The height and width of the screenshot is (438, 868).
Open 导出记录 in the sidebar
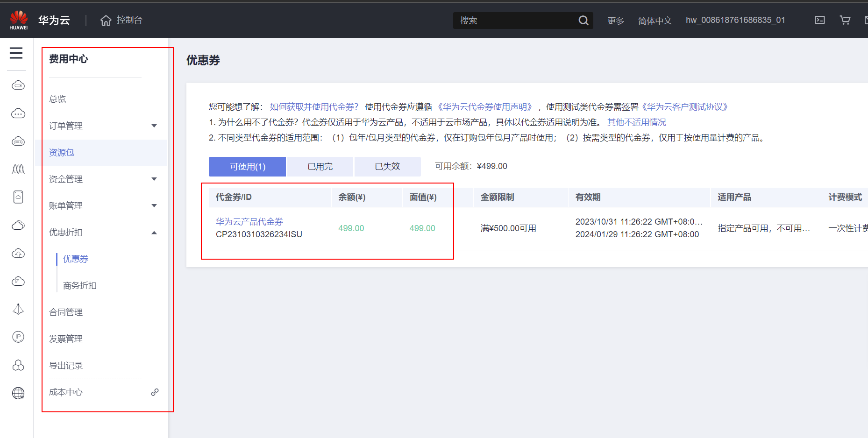66,365
